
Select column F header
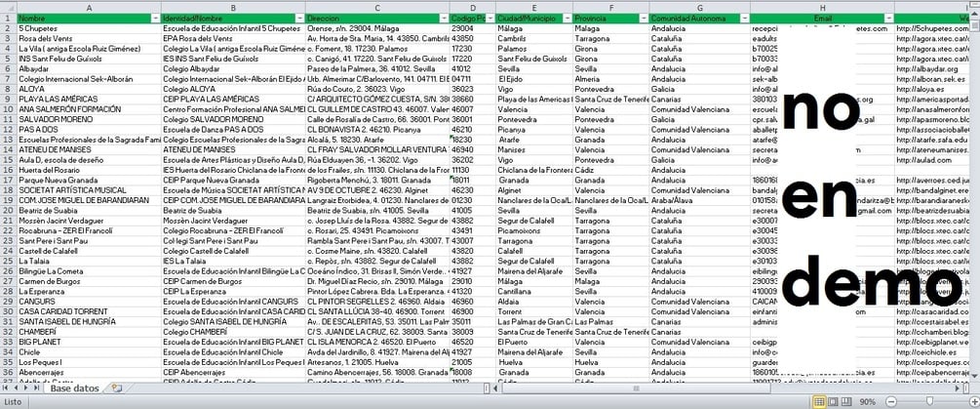tap(610, 8)
